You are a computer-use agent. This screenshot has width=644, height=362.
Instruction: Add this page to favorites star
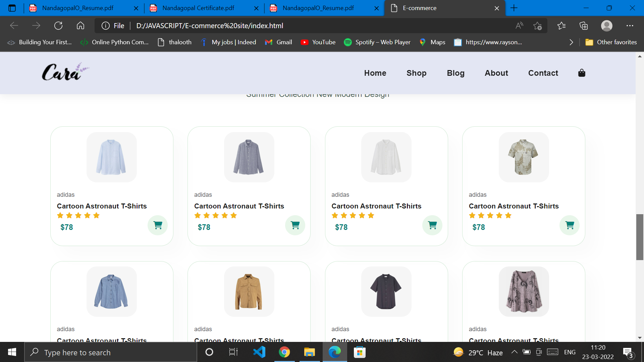[x=537, y=25]
